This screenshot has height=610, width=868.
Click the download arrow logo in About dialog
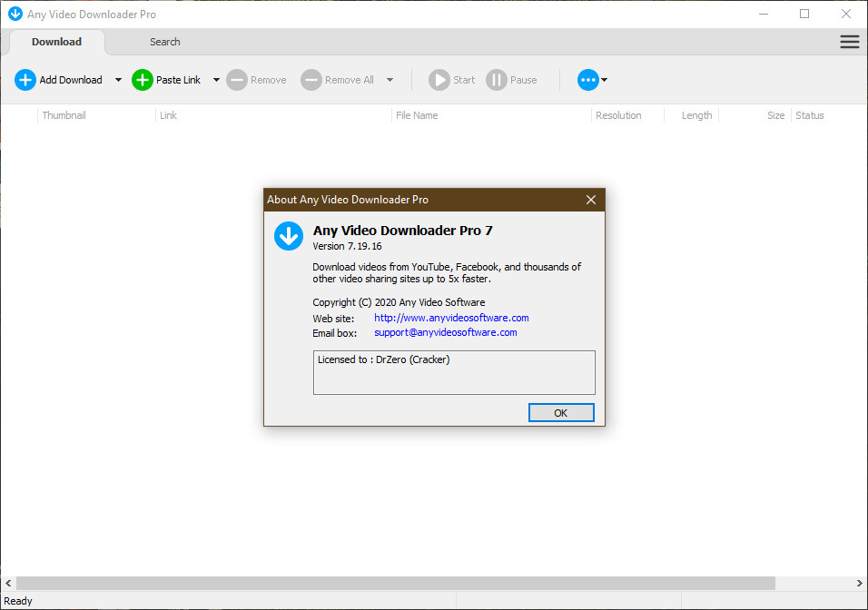click(289, 236)
